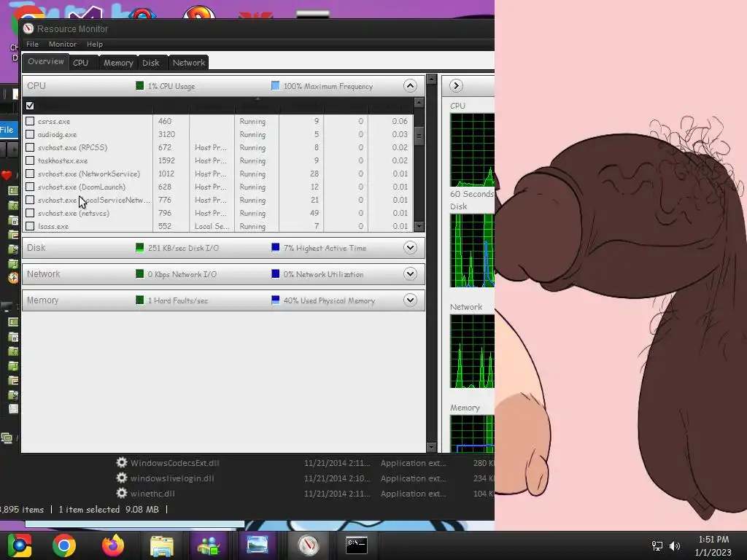Click the Resource Monitor title bar icon

point(28,28)
